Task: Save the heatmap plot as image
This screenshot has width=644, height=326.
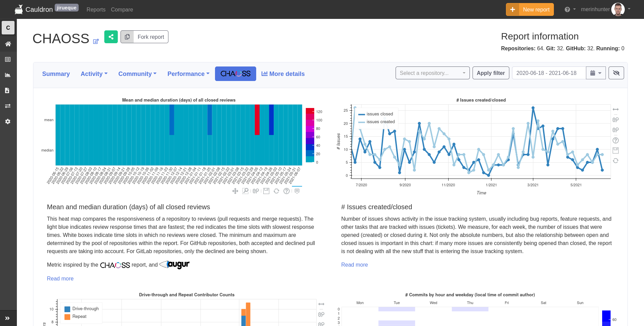Action: click(x=266, y=191)
